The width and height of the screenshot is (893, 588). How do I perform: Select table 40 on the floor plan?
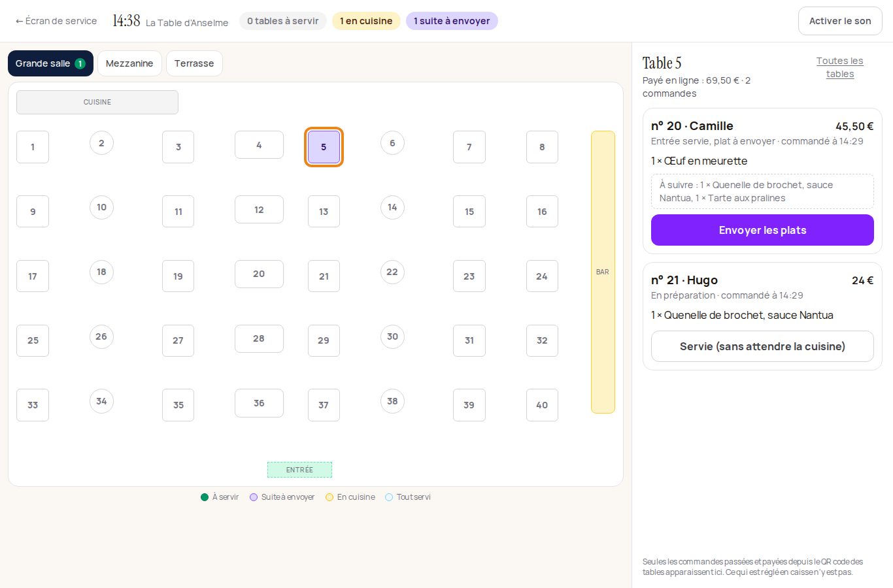click(x=542, y=405)
